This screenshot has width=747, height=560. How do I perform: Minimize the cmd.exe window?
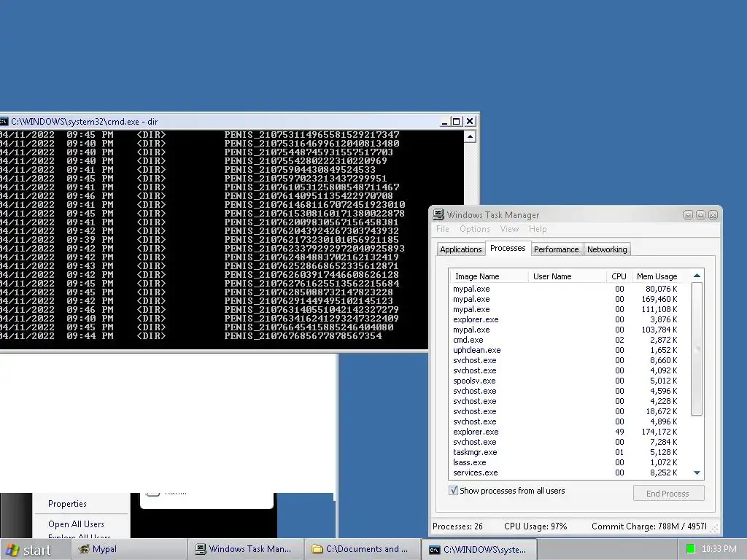point(444,122)
